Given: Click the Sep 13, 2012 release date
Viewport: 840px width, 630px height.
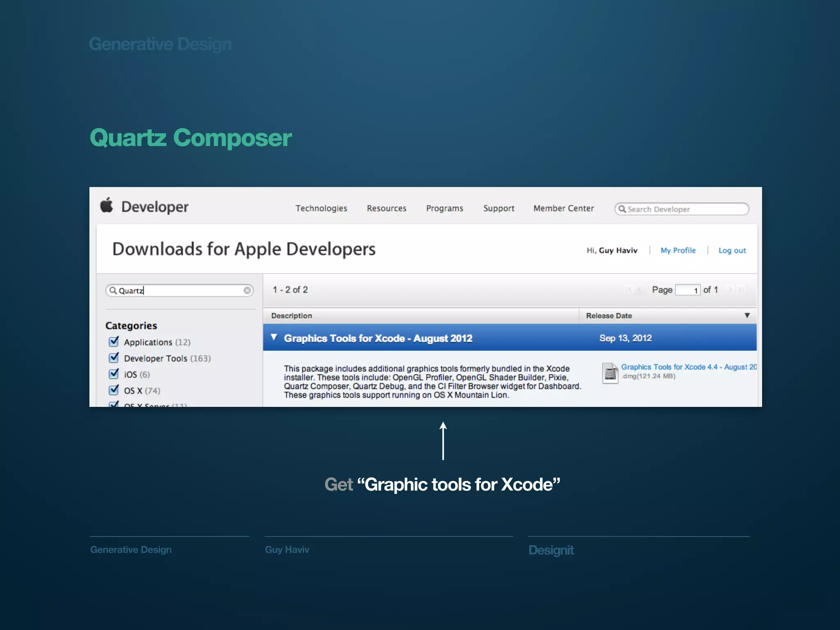Looking at the screenshot, I should 625,338.
